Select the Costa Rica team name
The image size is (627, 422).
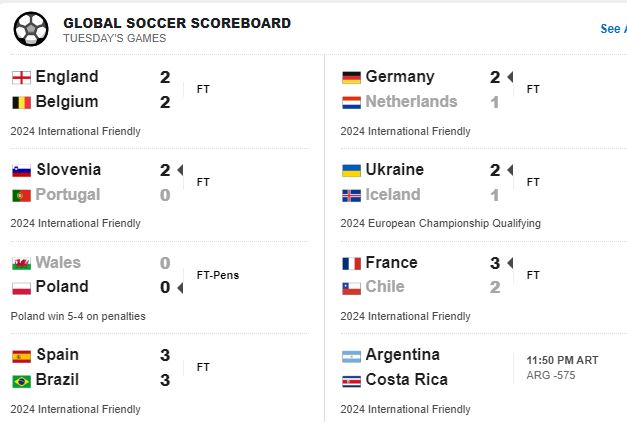[x=406, y=380]
